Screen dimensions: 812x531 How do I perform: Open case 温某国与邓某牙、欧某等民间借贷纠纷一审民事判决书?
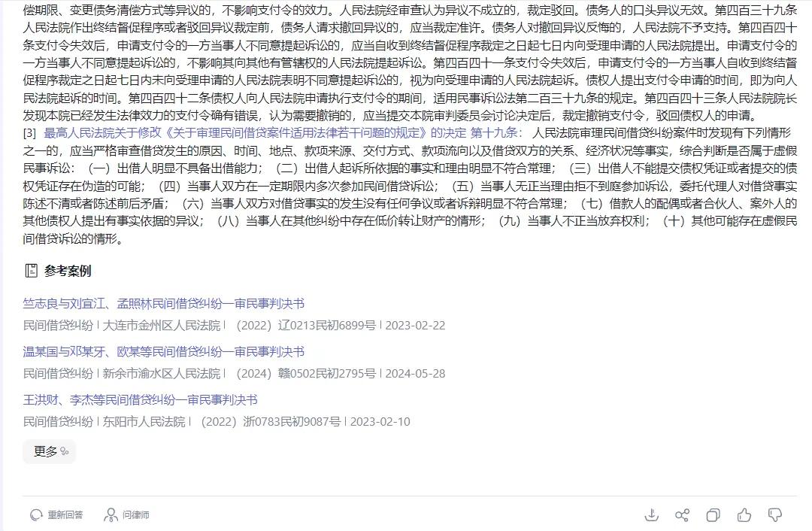(x=163, y=352)
